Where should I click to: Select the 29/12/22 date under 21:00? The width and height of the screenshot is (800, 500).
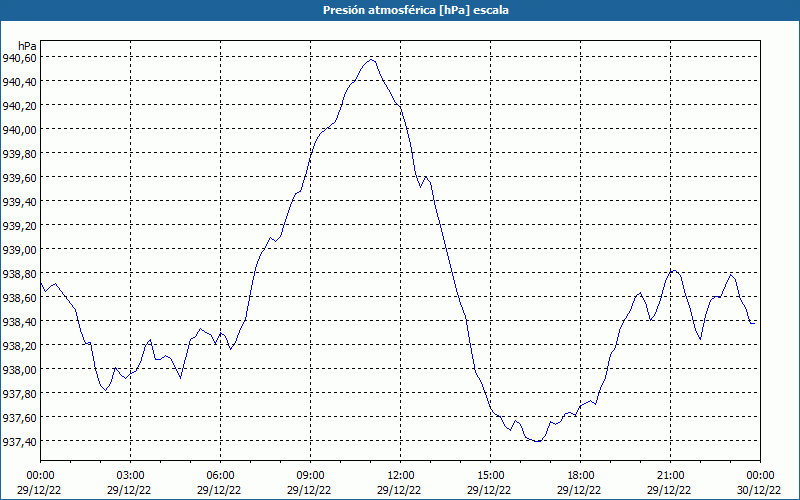click(669, 490)
